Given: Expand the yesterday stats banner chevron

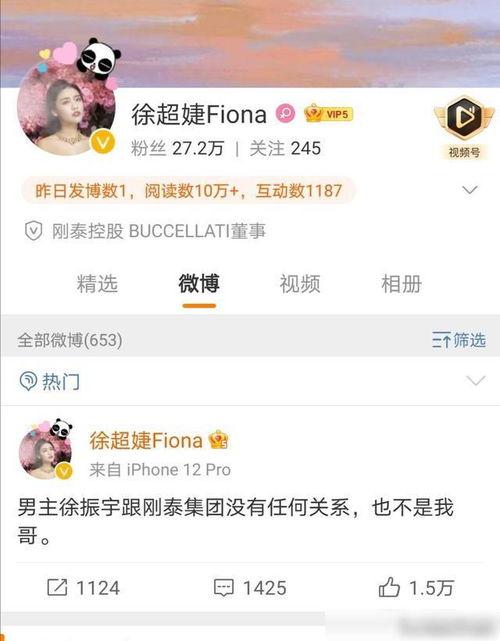Looking at the screenshot, I should pyautogui.click(x=470, y=190).
